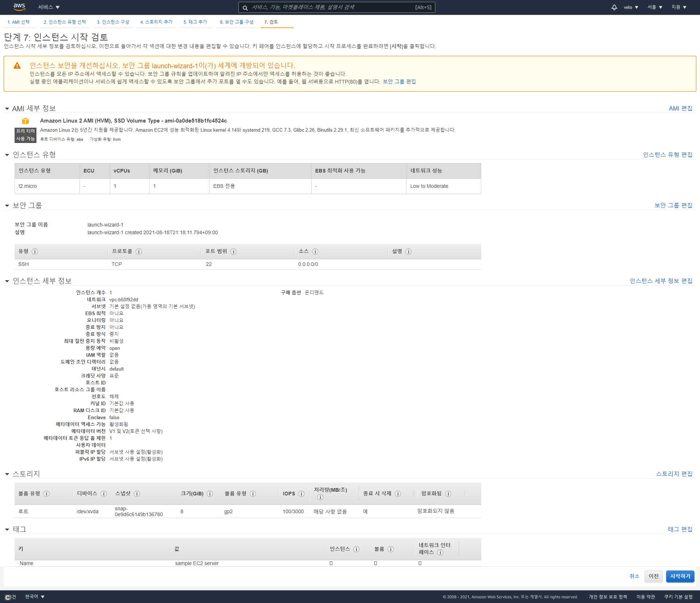
Task: Click the feedback icon in footer
Action: point(8,597)
